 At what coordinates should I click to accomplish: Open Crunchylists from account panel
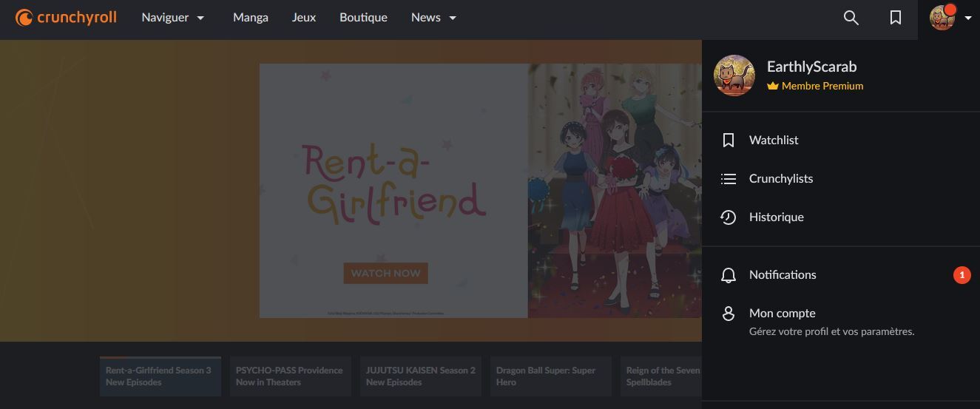coord(841,178)
